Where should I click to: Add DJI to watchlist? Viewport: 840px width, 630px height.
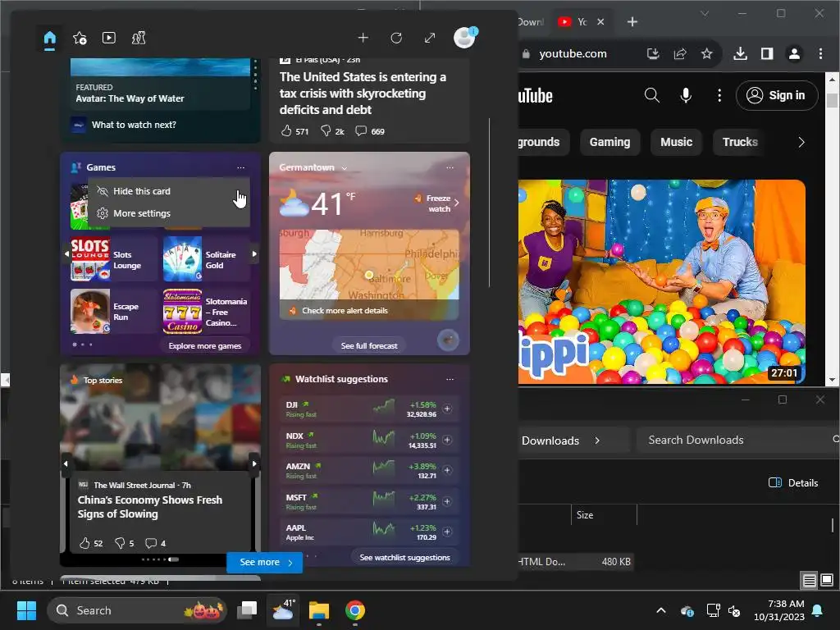pos(447,409)
